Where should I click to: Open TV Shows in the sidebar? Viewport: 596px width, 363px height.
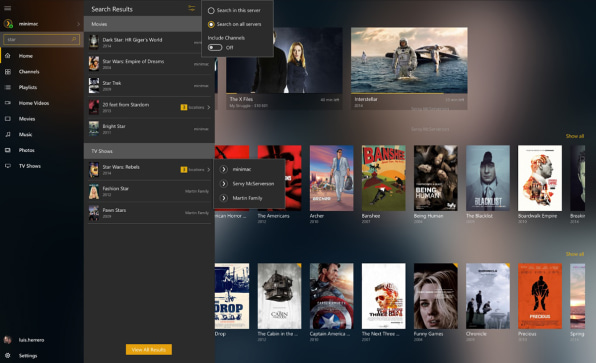pos(30,166)
